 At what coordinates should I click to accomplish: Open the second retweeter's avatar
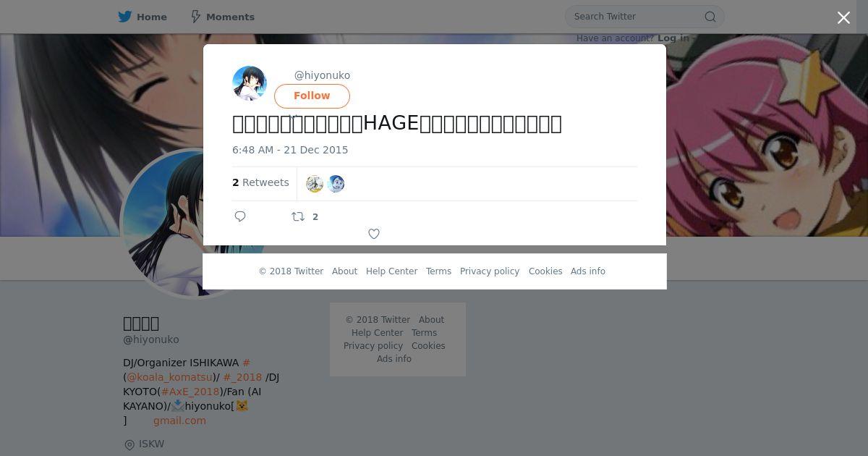(336, 184)
